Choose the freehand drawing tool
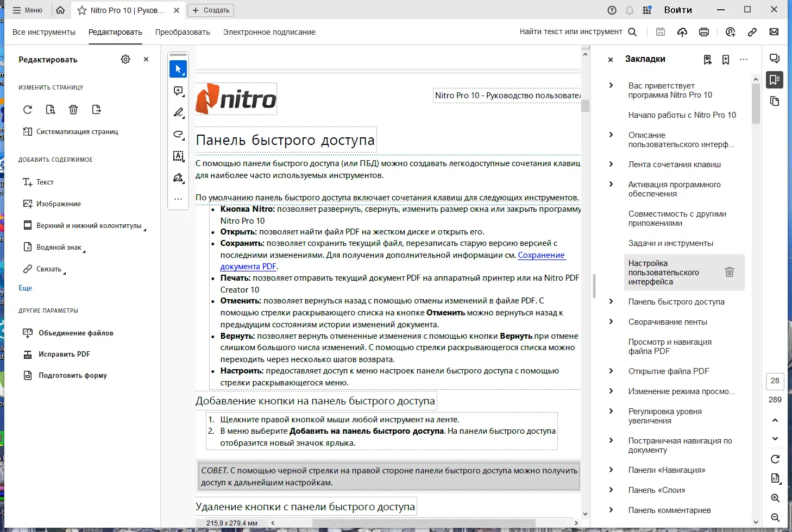Image resolution: width=792 pixels, height=532 pixels. [178, 134]
